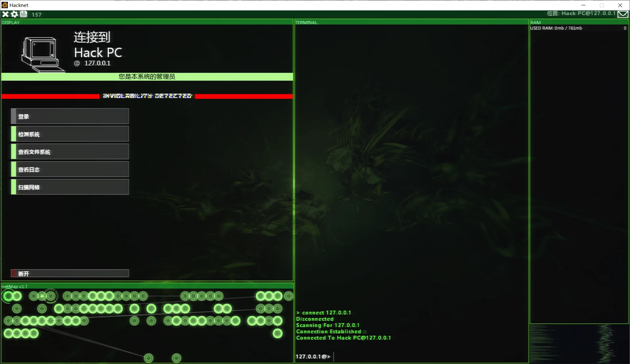
Task: Click the 'Disconnected' terminal line
Action: tap(314, 319)
